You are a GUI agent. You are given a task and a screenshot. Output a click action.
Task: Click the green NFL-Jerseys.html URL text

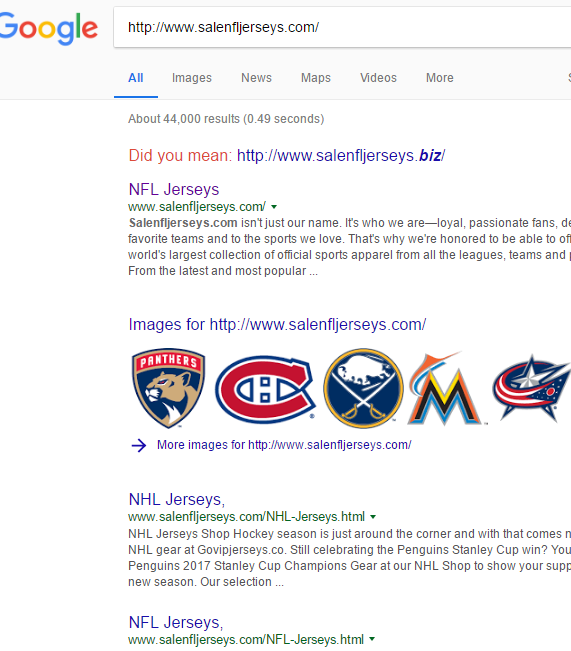pos(246,639)
